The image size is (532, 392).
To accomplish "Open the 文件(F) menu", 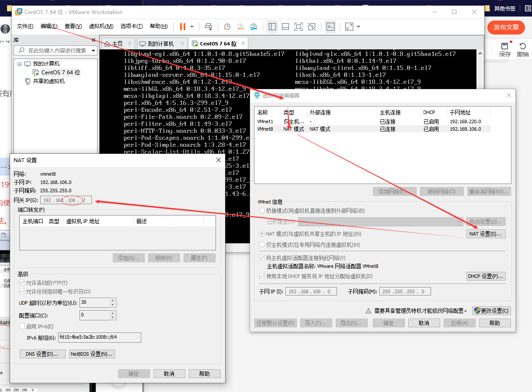I will (x=25, y=26).
